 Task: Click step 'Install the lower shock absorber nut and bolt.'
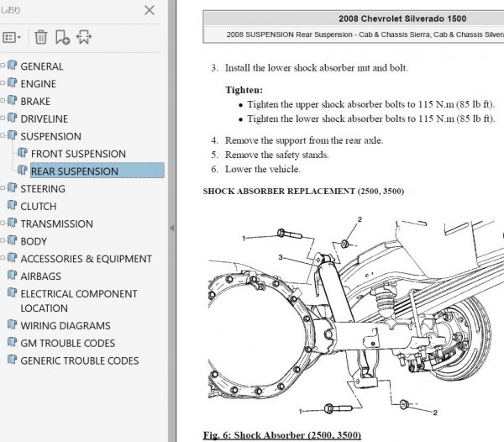click(317, 68)
